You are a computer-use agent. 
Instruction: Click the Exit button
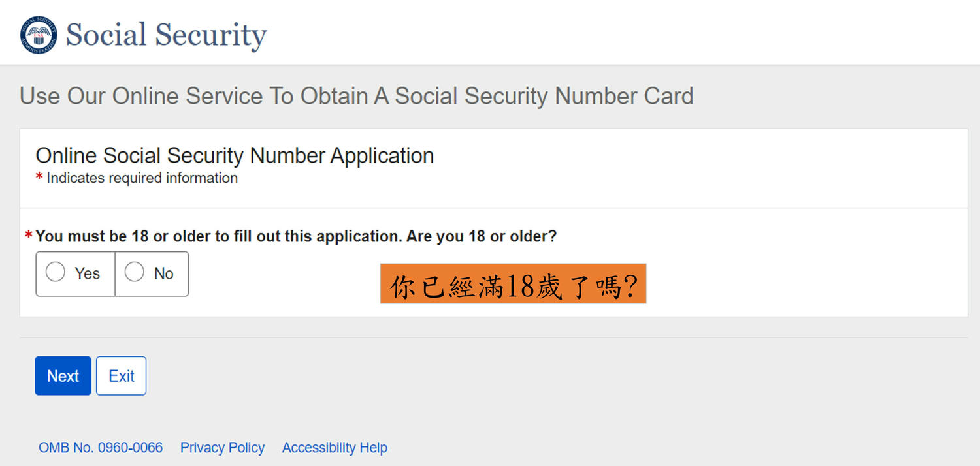pyautogui.click(x=122, y=376)
